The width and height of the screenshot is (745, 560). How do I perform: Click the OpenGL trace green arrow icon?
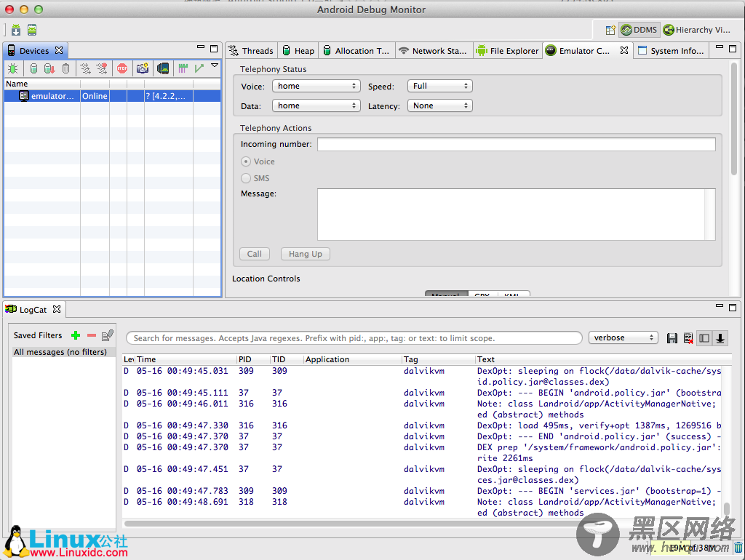tap(199, 68)
